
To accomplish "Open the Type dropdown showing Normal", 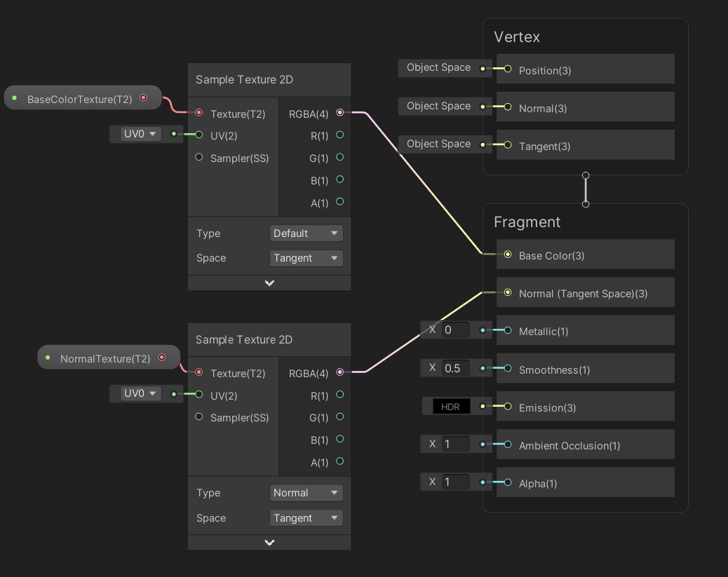I will pos(306,492).
